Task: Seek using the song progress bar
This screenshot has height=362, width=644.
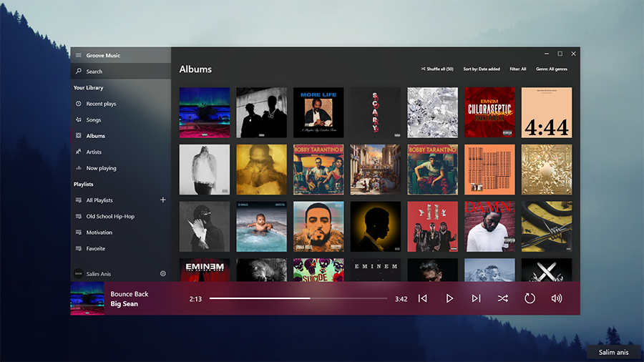Action: pos(298,298)
